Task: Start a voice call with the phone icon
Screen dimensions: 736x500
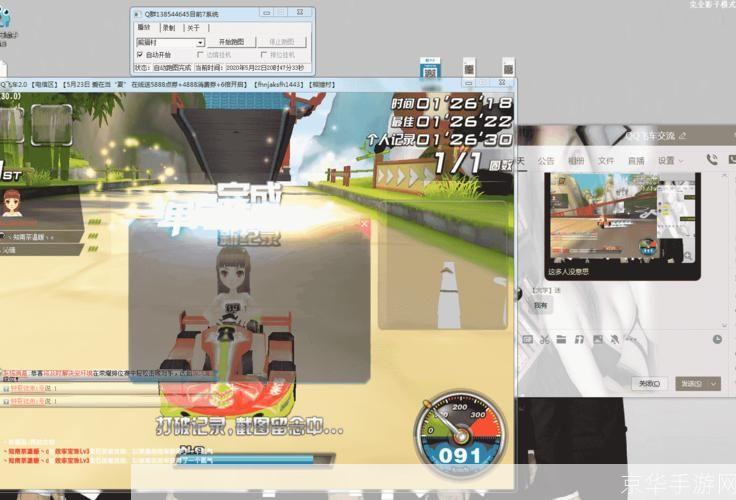Action: [712, 160]
